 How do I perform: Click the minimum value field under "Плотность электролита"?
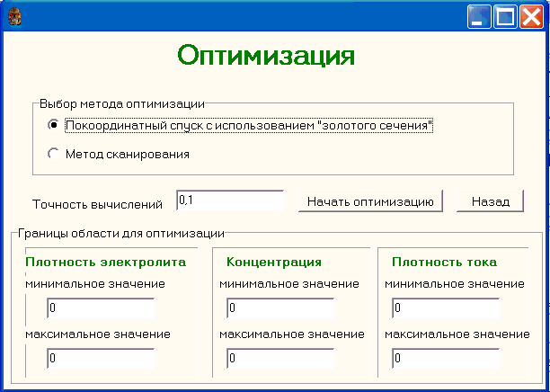pos(101,308)
